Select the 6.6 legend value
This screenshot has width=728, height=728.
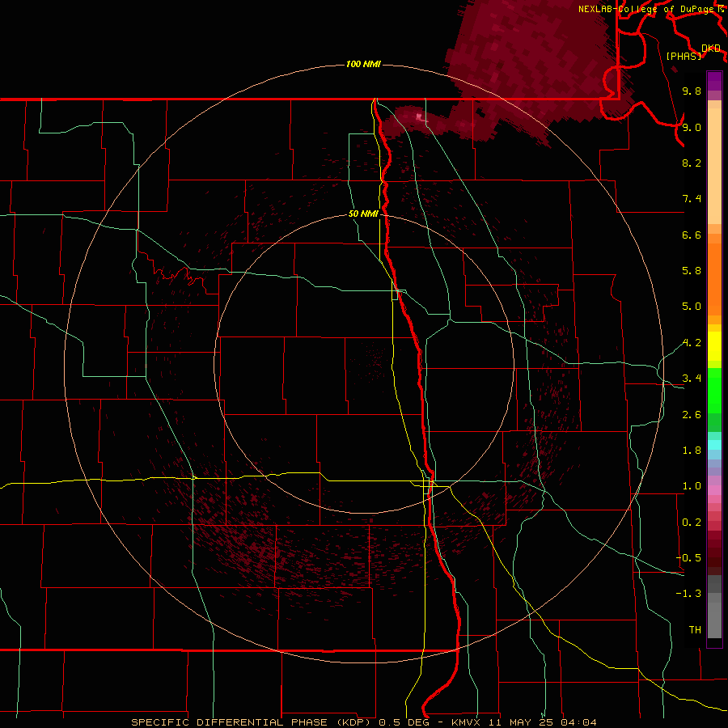point(692,235)
